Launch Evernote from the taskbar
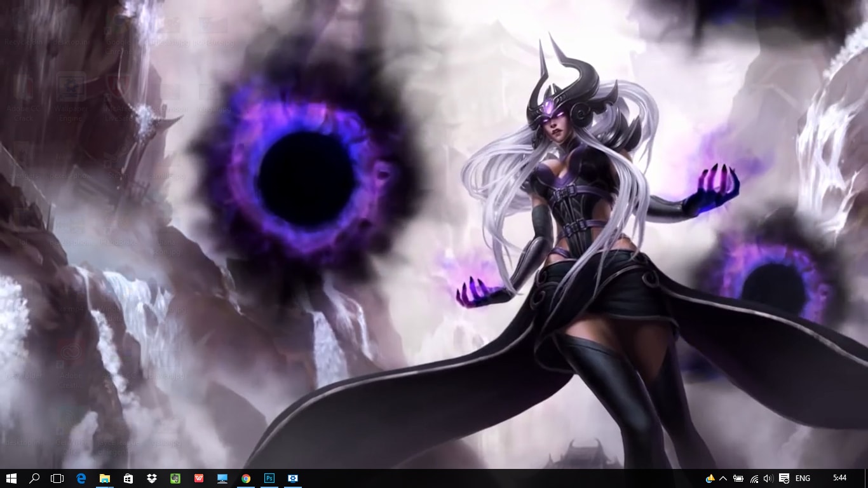This screenshot has width=868, height=488. [x=175, y=478]
